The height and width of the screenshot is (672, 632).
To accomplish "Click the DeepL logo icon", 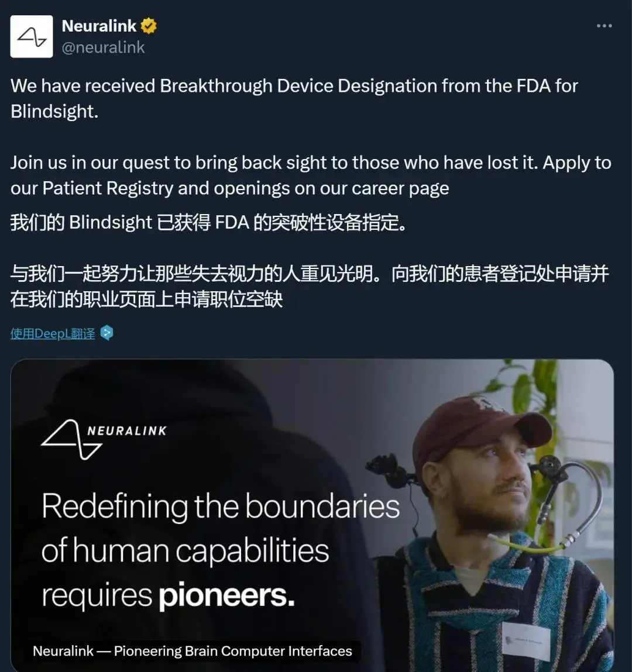I will tap(107, 333).
